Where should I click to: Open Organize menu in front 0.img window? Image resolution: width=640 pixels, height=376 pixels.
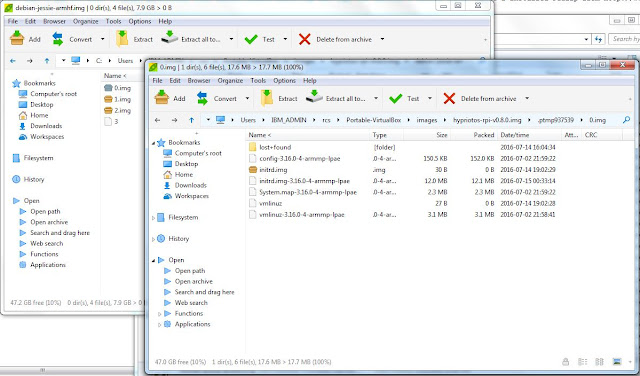pos(230,80)
